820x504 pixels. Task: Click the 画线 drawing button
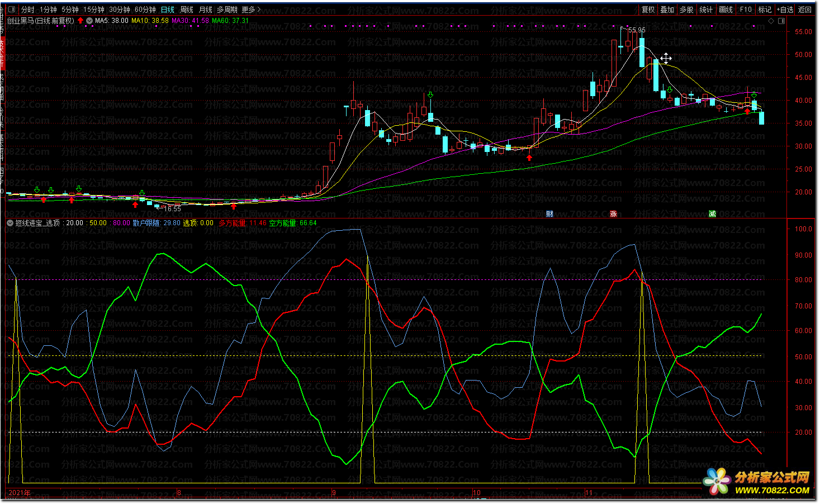tap(726, 9)
